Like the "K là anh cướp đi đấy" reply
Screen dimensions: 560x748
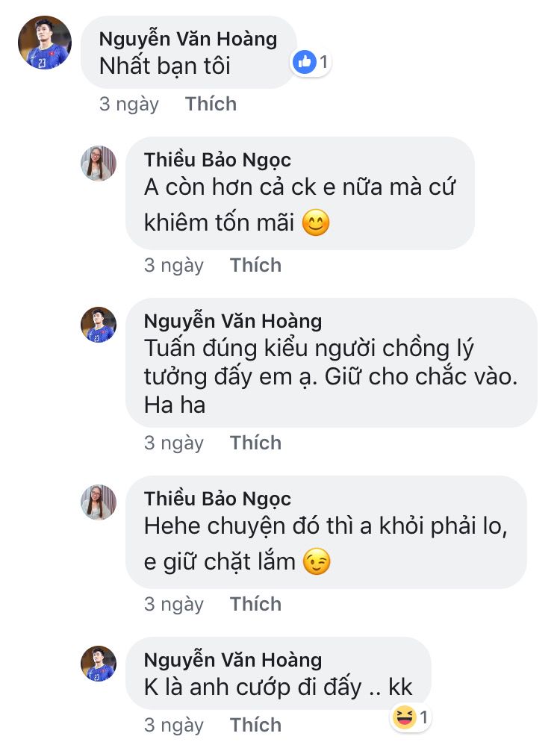[255, 725]
